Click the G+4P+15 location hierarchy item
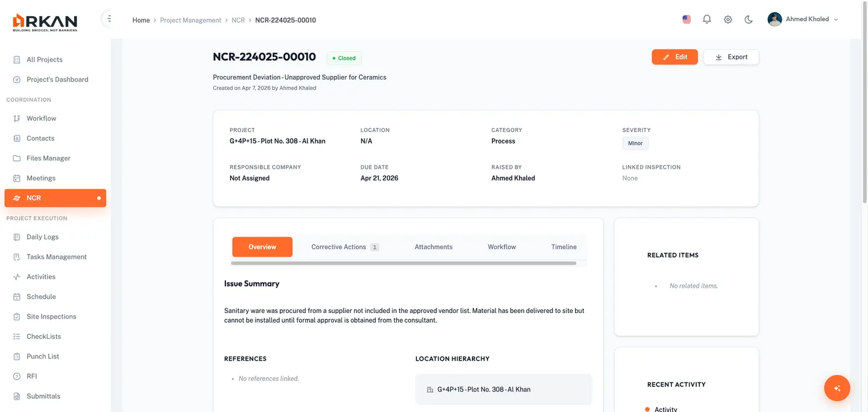Screen dimensions: 868x412 483,390
